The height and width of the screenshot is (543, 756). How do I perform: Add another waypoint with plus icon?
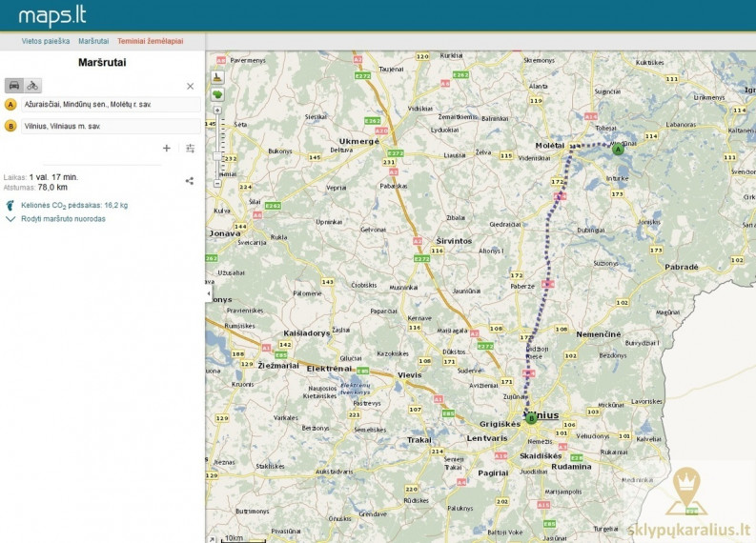[166, 148]
